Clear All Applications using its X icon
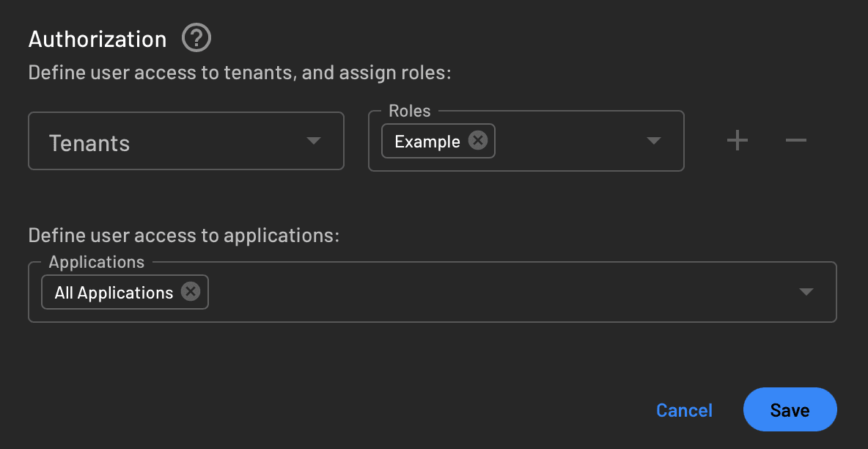This screenshot has width=868, height=449. 189,291
